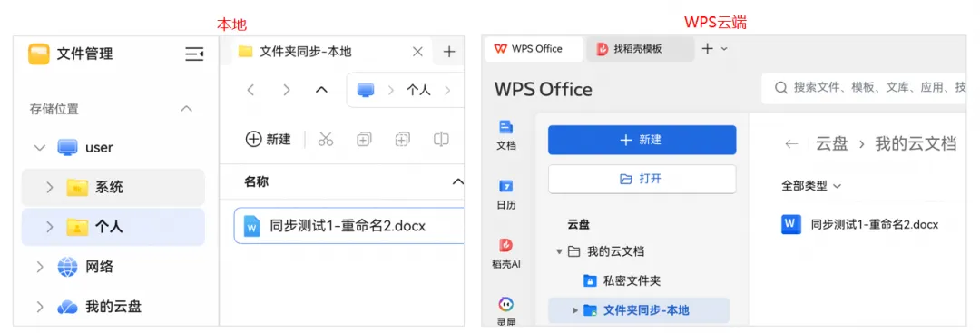The image size is (980, 333).
Task: Toggle sort order arrow beside 名称
Action: (x=457, y=181)
